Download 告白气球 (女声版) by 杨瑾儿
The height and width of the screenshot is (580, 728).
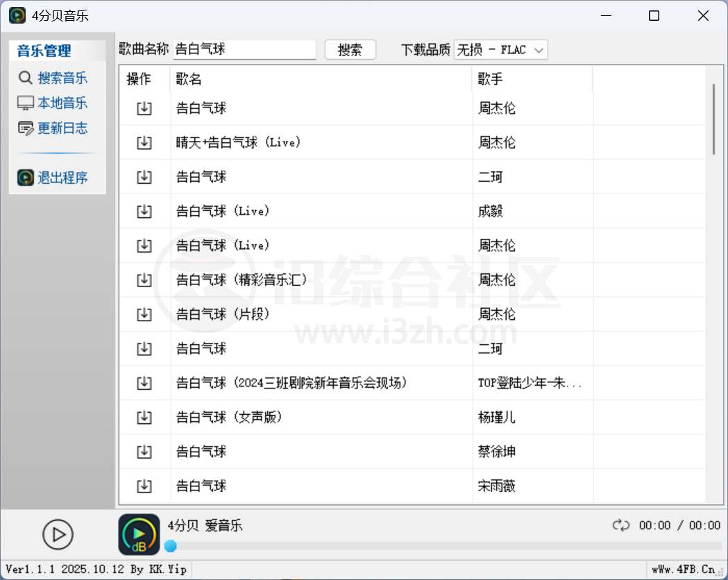click(x=144, y=417)
